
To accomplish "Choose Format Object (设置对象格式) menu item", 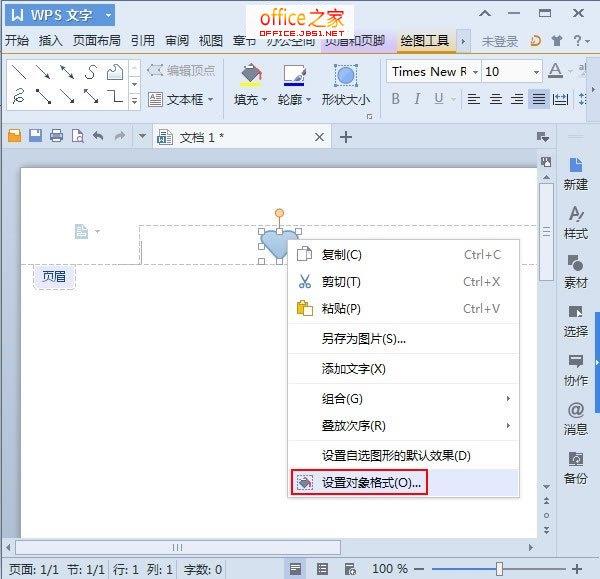I will [403, 483].
